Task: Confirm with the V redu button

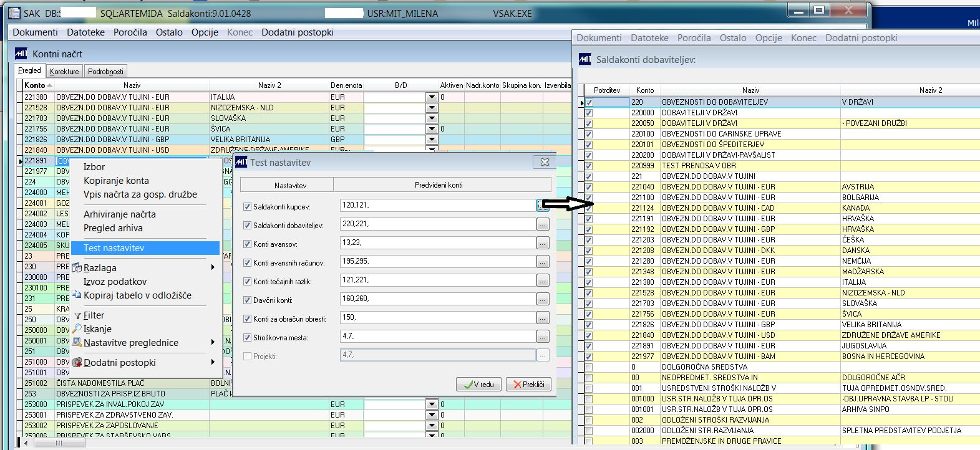Action: pyautogui.click(x=479, y=385)
